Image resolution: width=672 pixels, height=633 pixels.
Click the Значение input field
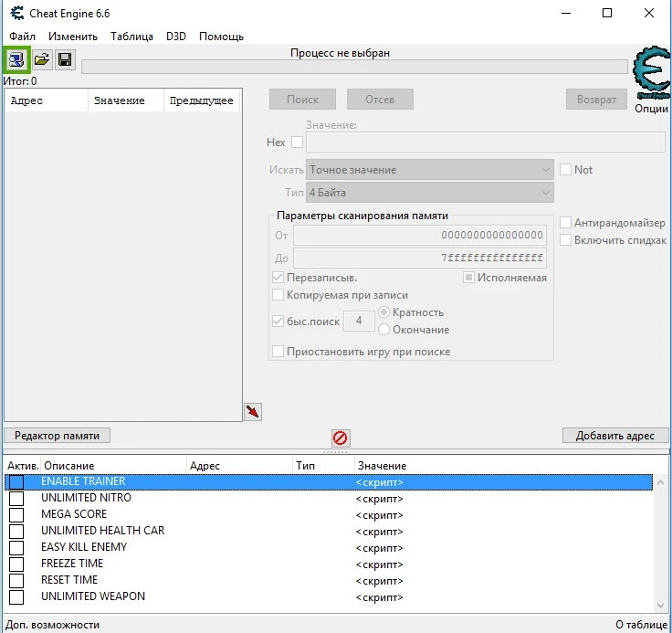coord(486,142)
